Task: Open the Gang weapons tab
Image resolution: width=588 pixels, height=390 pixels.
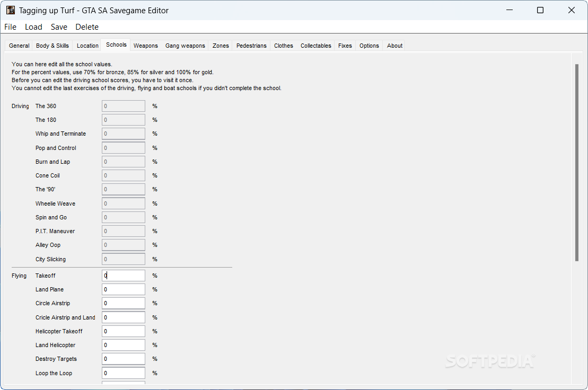Action: [x=185, y=46]
